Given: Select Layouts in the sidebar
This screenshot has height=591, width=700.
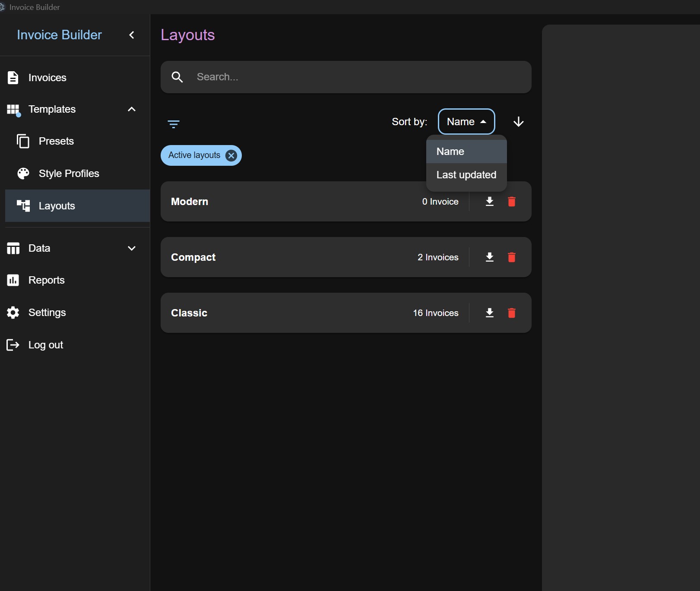Looking at the screenshot, I should [x=78, y=206].
